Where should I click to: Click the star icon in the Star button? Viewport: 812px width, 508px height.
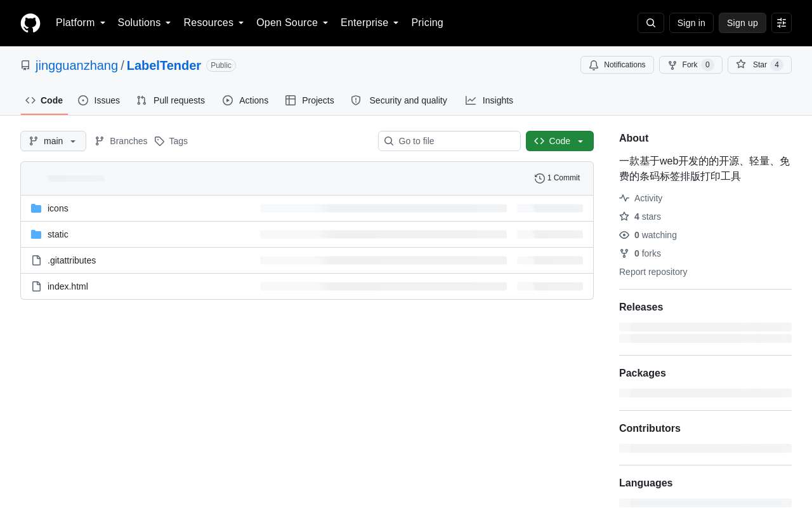(741, 64)
